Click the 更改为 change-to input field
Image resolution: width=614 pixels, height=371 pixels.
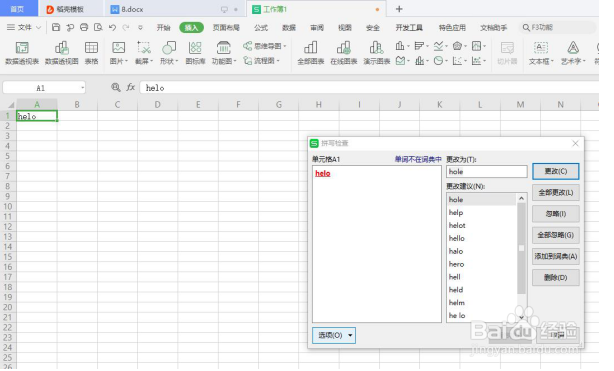[x=487, y=172]
